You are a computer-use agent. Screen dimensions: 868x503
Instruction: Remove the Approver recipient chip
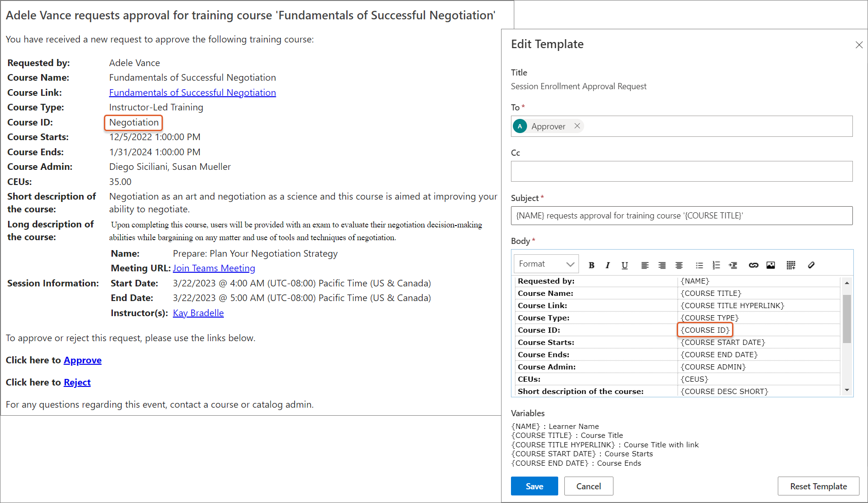(x=577, y=126)
